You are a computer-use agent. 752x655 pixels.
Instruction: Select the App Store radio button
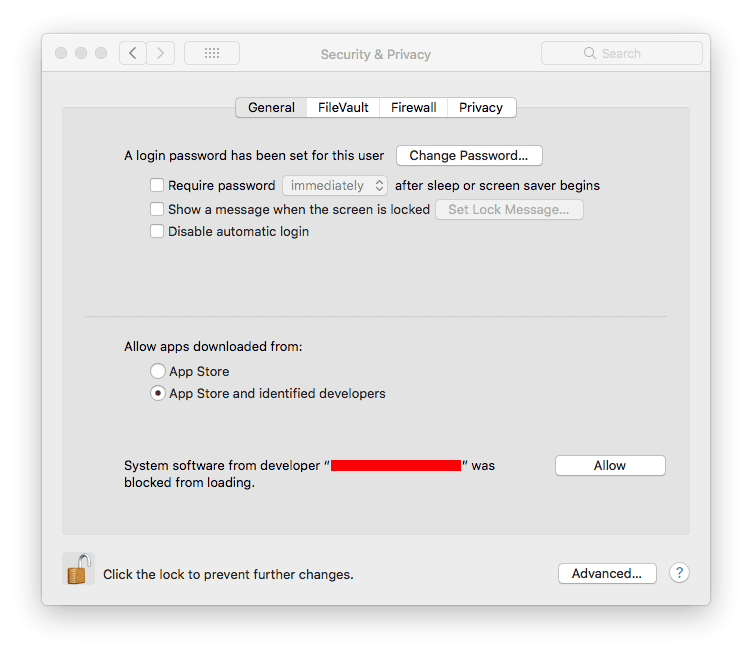pos(158,371)
